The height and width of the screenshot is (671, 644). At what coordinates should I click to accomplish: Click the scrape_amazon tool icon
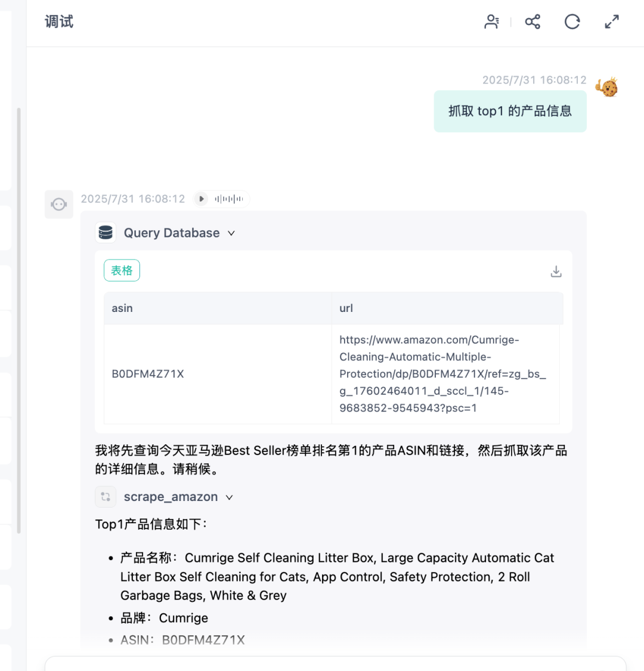(x=106, y=497)
